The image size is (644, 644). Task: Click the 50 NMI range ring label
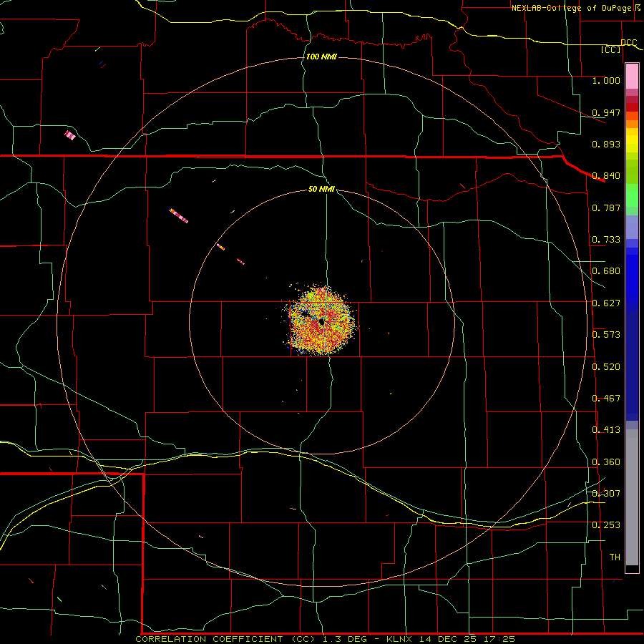(x=321, y=189)
